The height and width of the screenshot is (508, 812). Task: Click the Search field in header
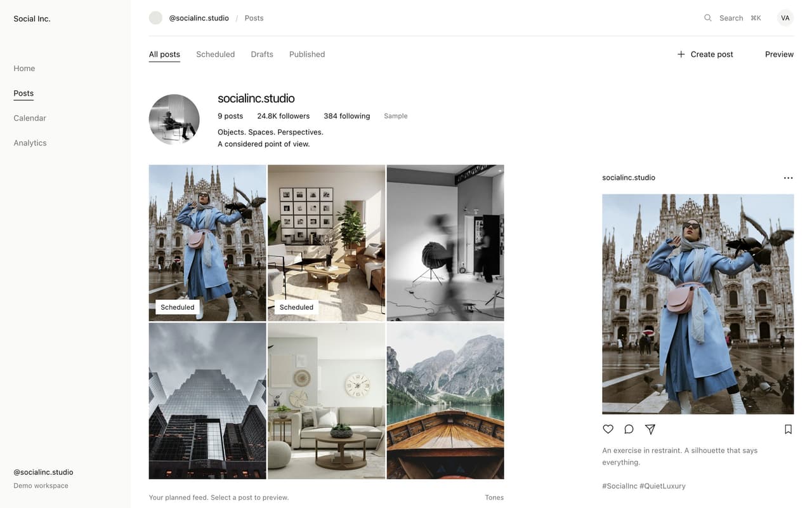[x=732, y=18]
